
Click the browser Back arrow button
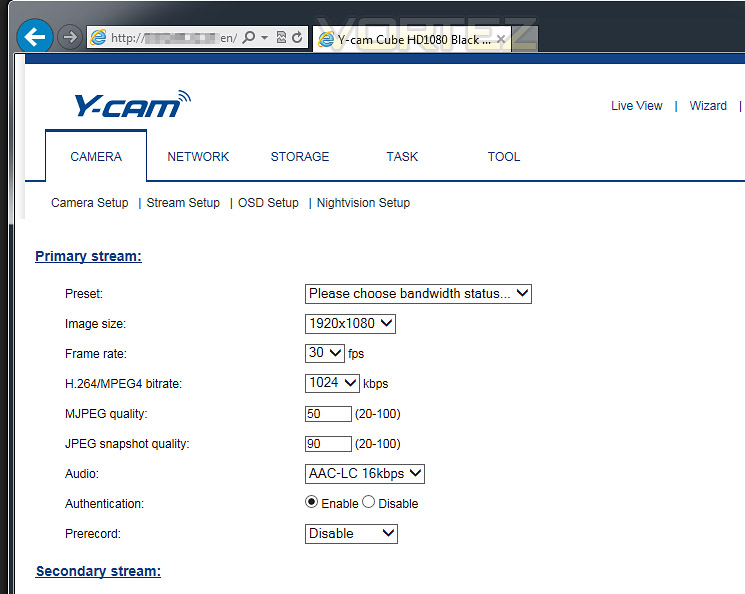pos(35,37)
